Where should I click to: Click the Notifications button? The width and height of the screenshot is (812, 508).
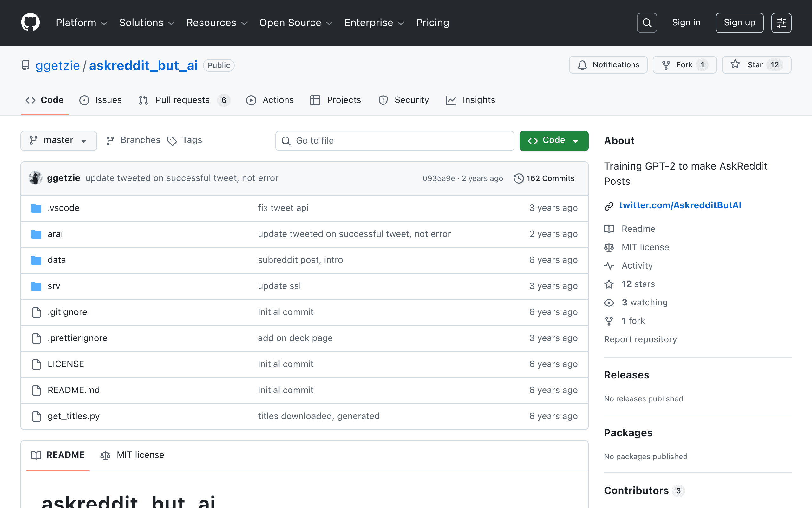tap(608, 65)
